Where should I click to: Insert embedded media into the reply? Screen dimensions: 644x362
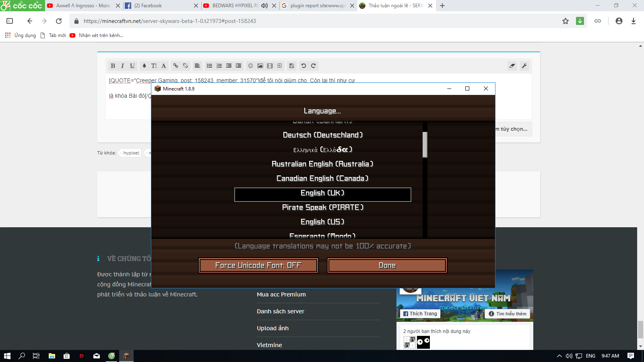[x=270, y=66]
